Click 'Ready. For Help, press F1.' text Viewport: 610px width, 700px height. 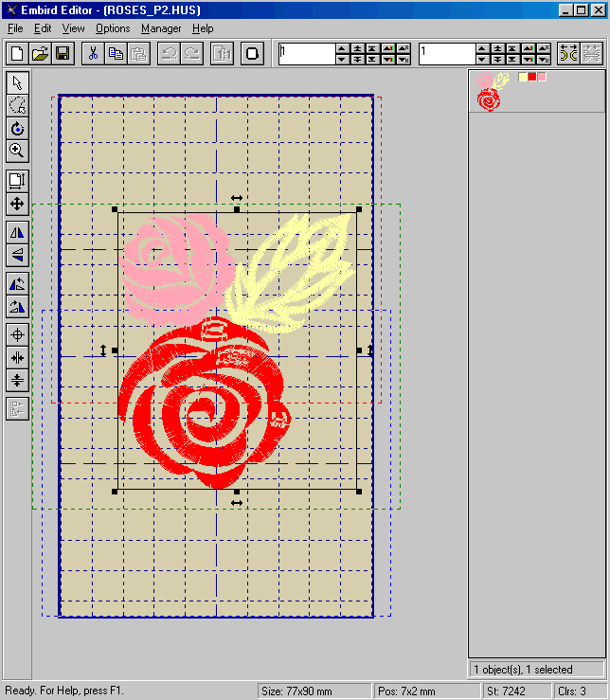click(64, 691)
